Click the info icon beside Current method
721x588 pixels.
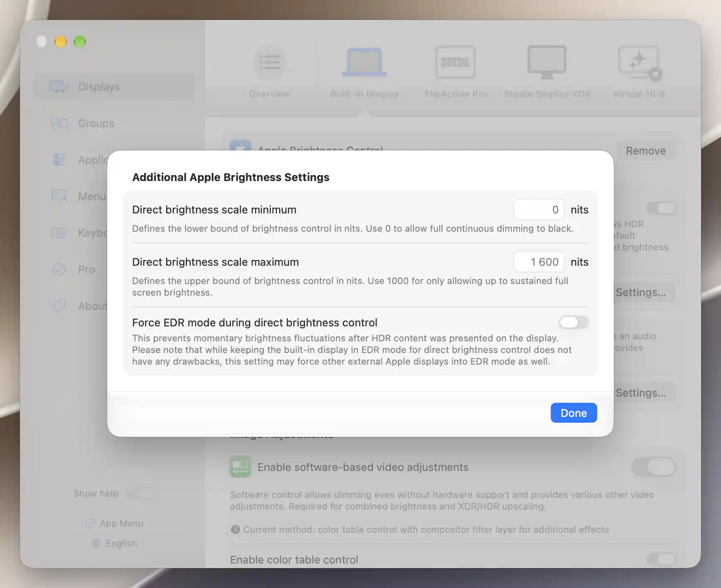(x=235, y=529)
